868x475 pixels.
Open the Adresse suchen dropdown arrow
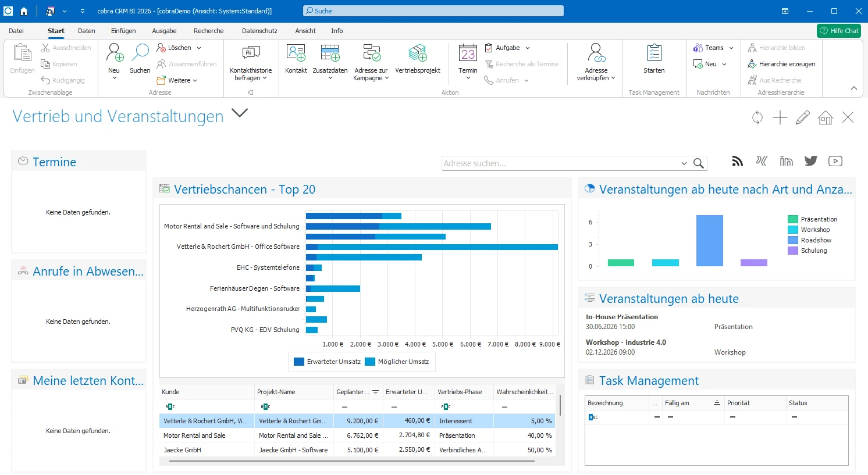[684, 163]
